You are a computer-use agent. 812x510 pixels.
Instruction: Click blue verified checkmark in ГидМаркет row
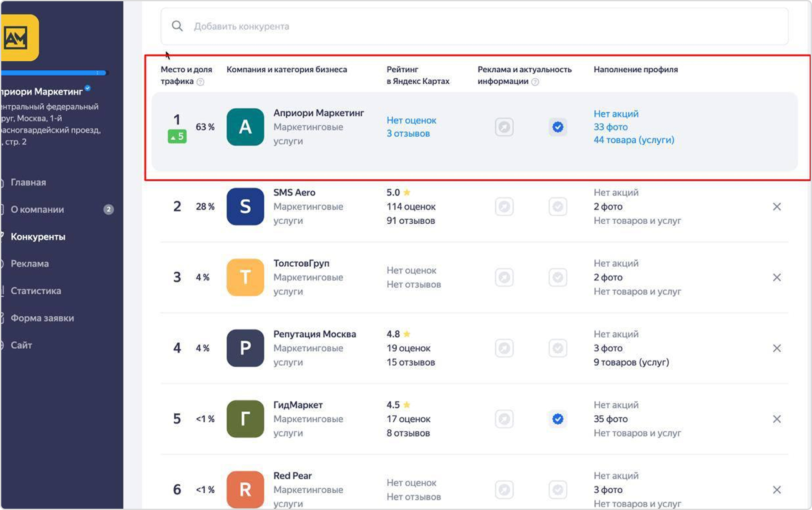point(558,419)
